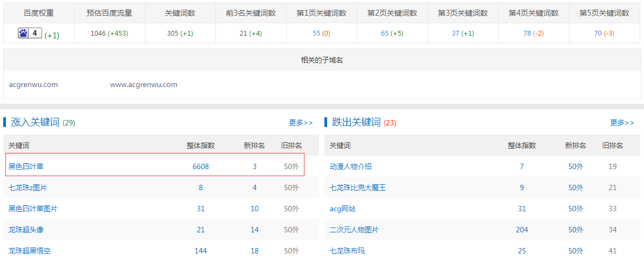The height and width of the screenshot is (261, 644).
Task: Open the www.acgrenwu.com subdomain
Action: (144, 85)
